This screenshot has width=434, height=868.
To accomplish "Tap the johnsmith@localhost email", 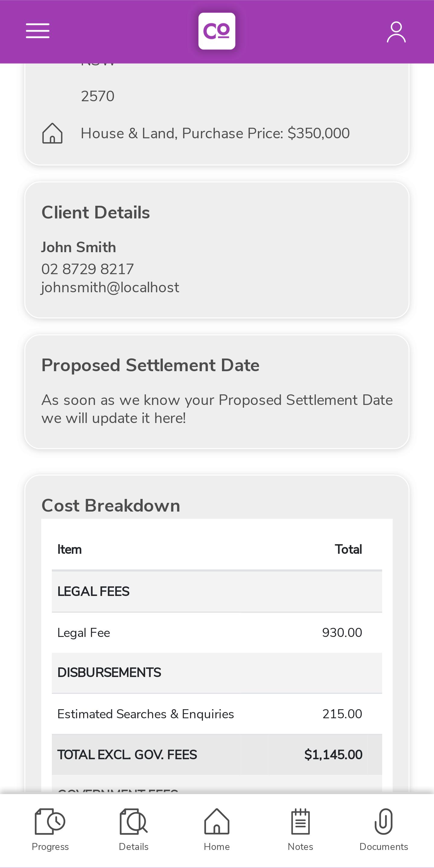I will [110, 287].
